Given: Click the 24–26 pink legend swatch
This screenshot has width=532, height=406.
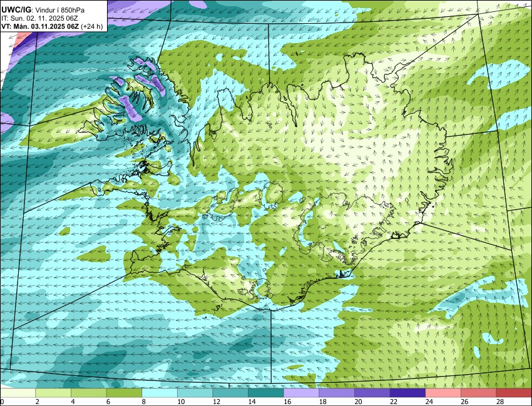Looking at the screenshot, I should click(x=443, y=393).
